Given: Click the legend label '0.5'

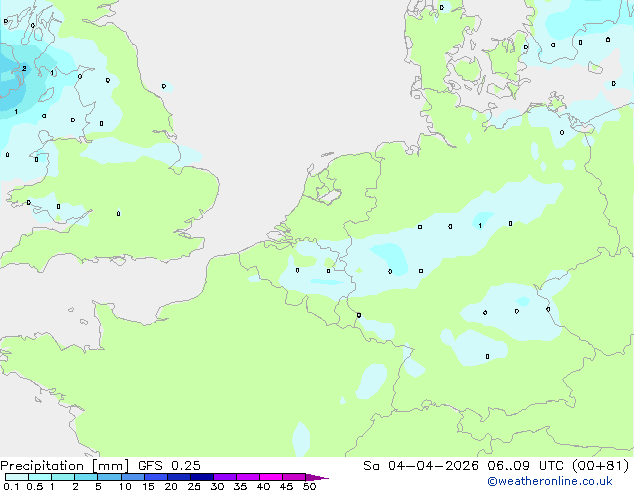Looking at the screenshot, I should coord(35,486).
